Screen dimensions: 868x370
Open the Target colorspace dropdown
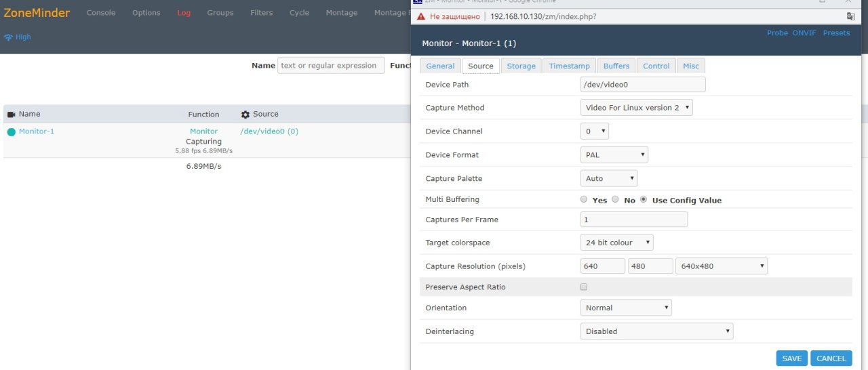pyautogui.click(x=617, y=243)
